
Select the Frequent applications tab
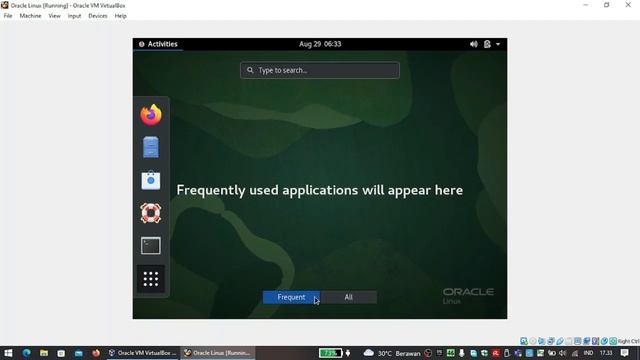click(x=291, y=297)
